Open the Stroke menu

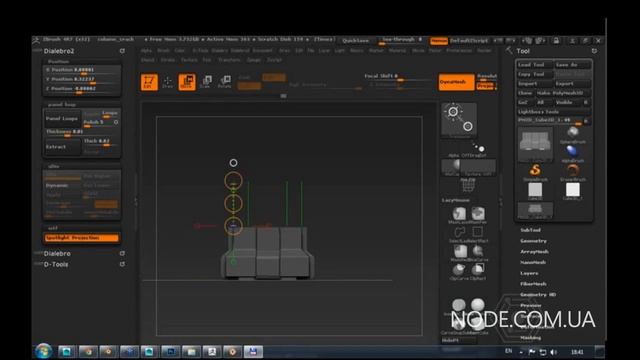(167, 60)
